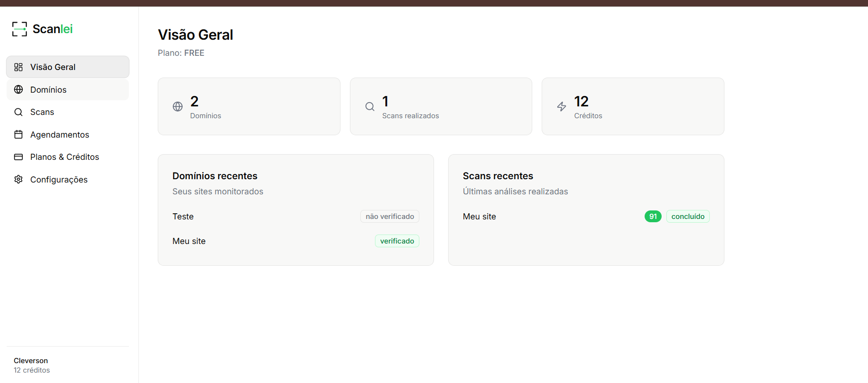Image resolution: width=868 pixels, height=383 pixels.
Task: Click the Plano: FREE text
Action: (181, 53)
